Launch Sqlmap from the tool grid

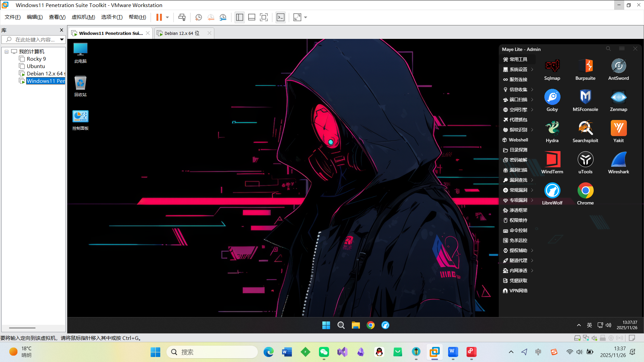point(552,66)
